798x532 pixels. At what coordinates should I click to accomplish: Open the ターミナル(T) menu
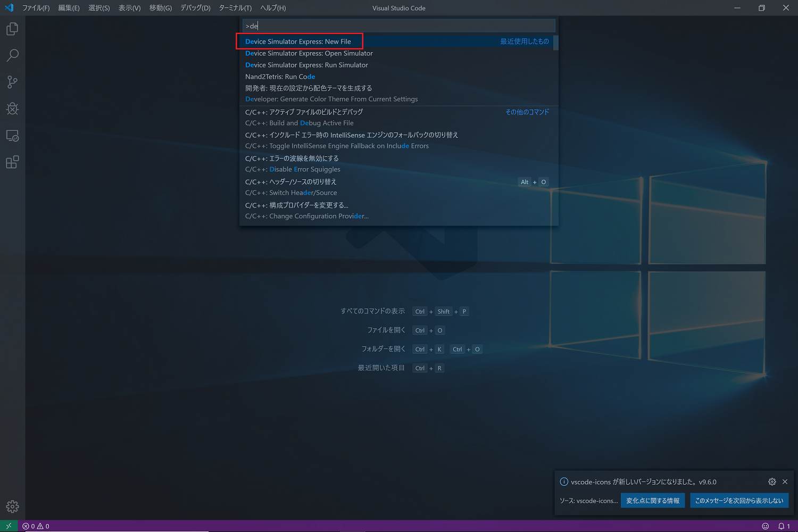(x=235, y=8)
